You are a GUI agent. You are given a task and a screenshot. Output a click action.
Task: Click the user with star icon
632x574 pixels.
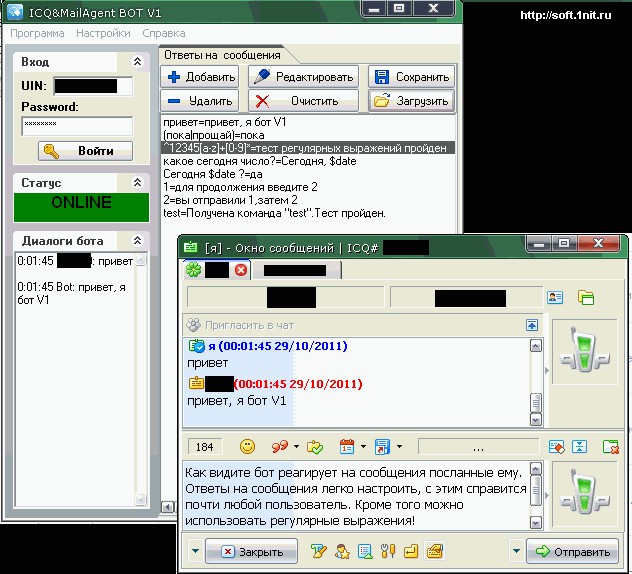[342, 551]
